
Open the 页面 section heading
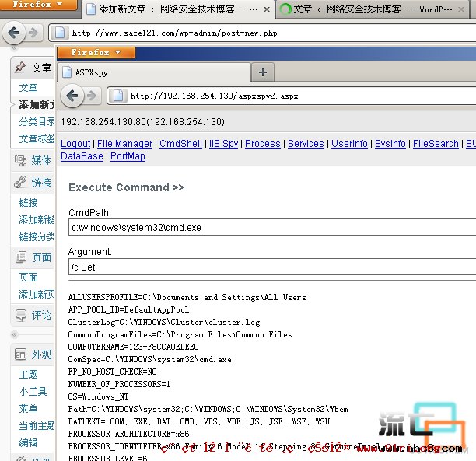click(41, 257)
